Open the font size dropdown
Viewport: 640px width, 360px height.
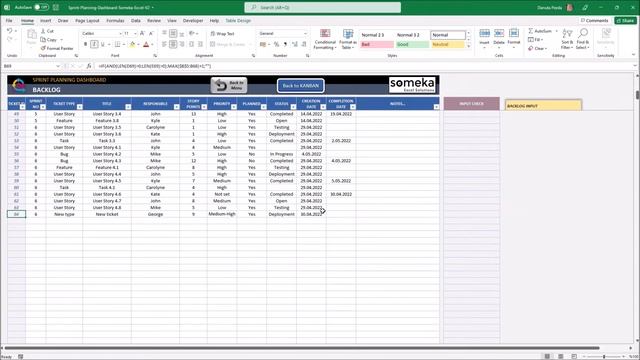point(135,33)
